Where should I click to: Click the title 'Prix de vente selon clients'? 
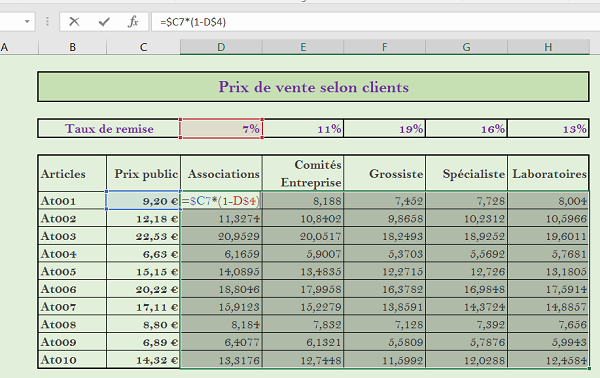point(313,87)
